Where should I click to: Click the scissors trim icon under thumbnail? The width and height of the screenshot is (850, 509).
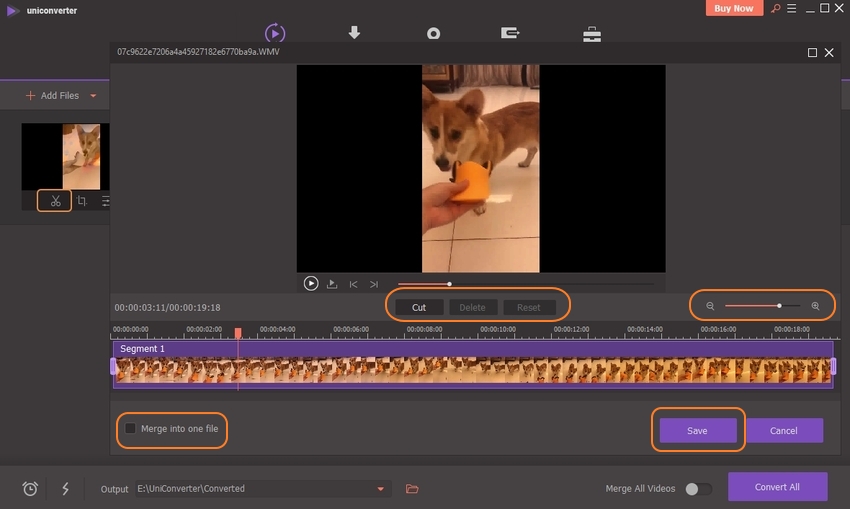(x=55, y=201)
